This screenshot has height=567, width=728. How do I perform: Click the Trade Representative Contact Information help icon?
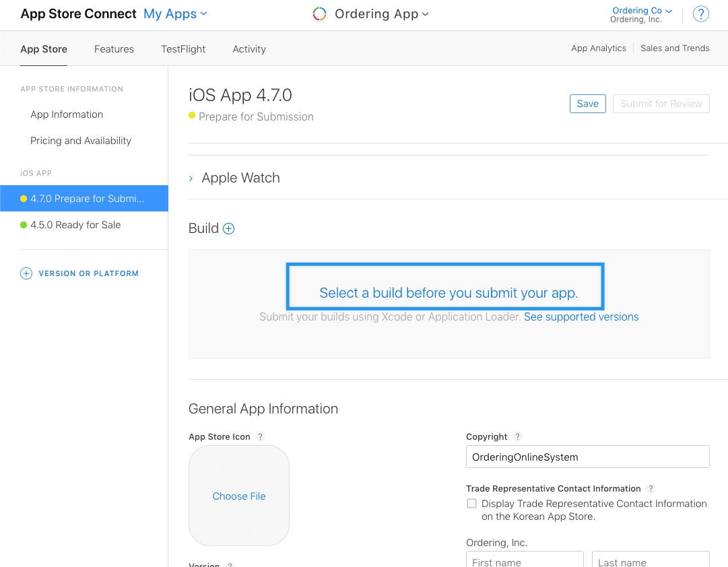pos(651,488)
